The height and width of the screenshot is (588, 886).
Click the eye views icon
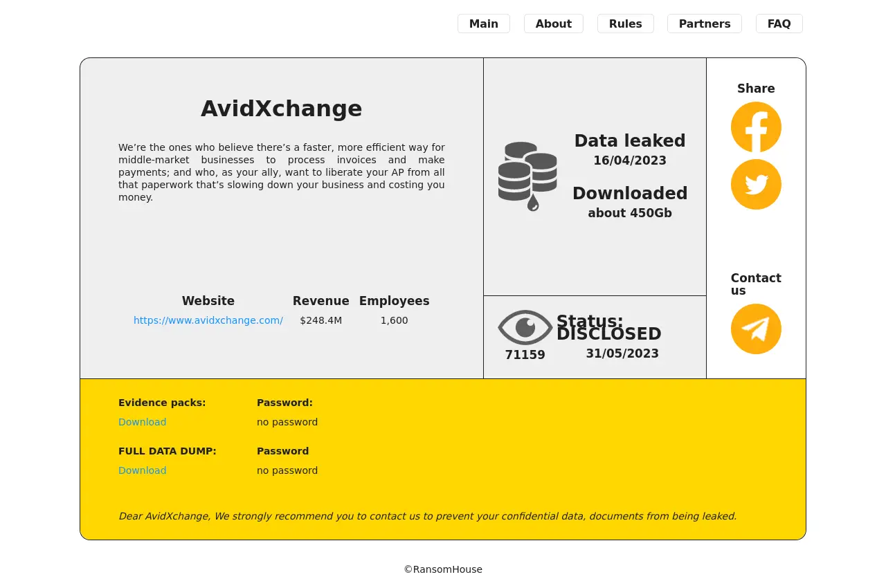(x=525, y=327)
